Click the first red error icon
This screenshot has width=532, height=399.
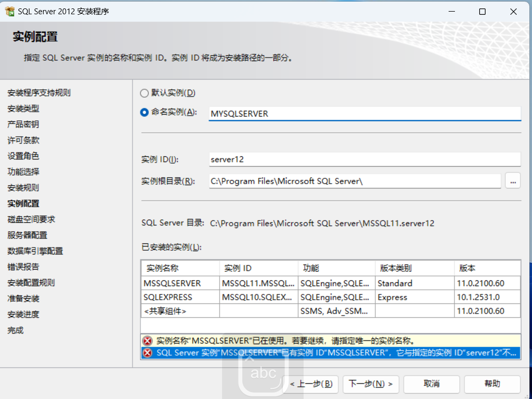click(x=147, y=340)
